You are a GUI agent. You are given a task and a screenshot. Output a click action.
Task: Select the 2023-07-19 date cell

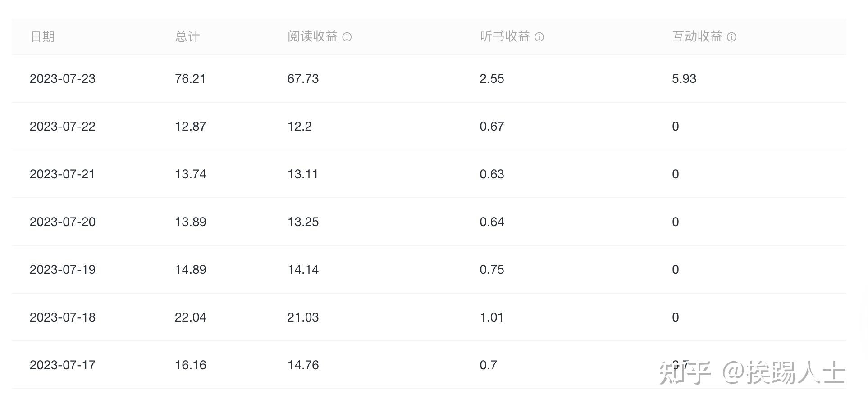click(x=63, y=270)
